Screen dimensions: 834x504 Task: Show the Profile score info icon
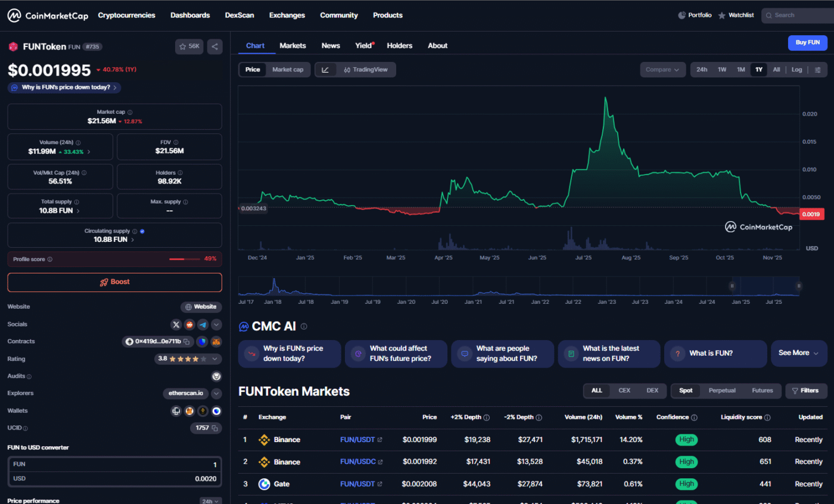pos(49,259)
